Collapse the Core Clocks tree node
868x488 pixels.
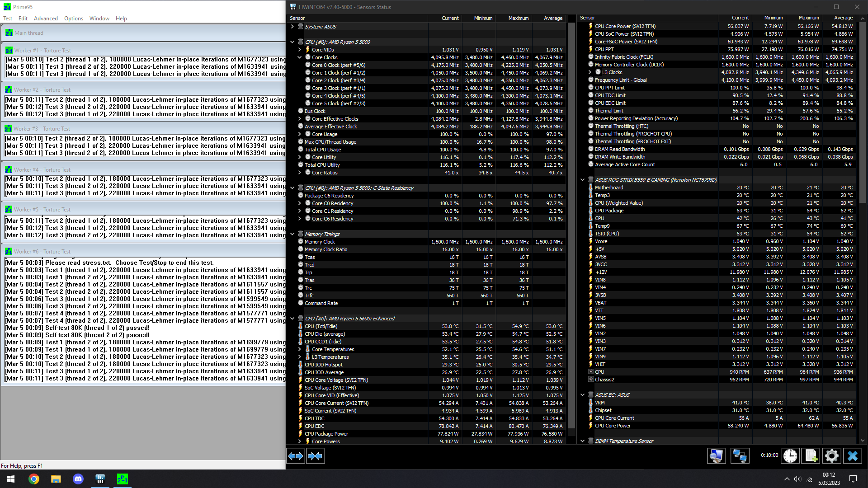click(299, 57)
